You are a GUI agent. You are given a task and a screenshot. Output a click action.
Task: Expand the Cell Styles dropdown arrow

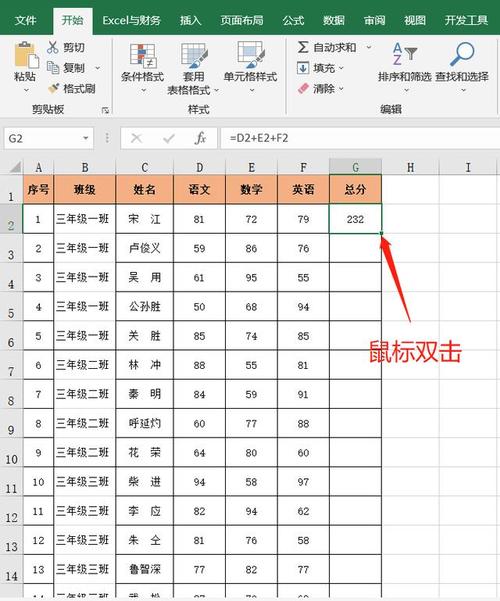point(252,90)
